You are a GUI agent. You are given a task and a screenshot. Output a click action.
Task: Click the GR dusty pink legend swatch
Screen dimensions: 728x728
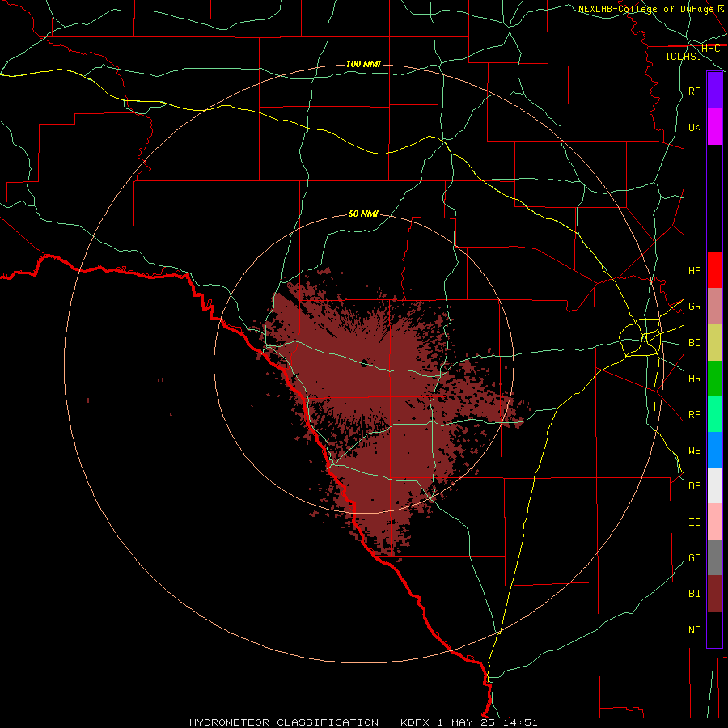pyautogui.click(x=714, y=307)
